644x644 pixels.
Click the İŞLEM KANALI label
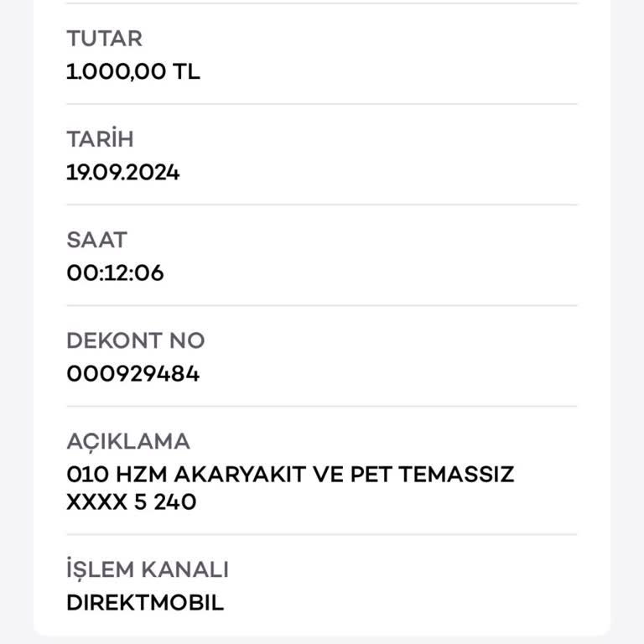click(x=147, y=569)
